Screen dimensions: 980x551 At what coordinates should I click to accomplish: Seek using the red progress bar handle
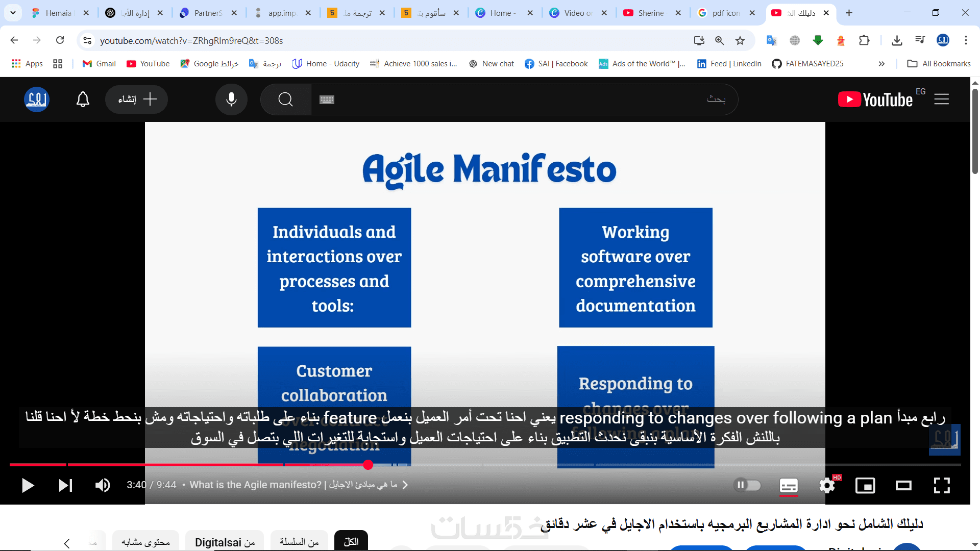[368, 465]
